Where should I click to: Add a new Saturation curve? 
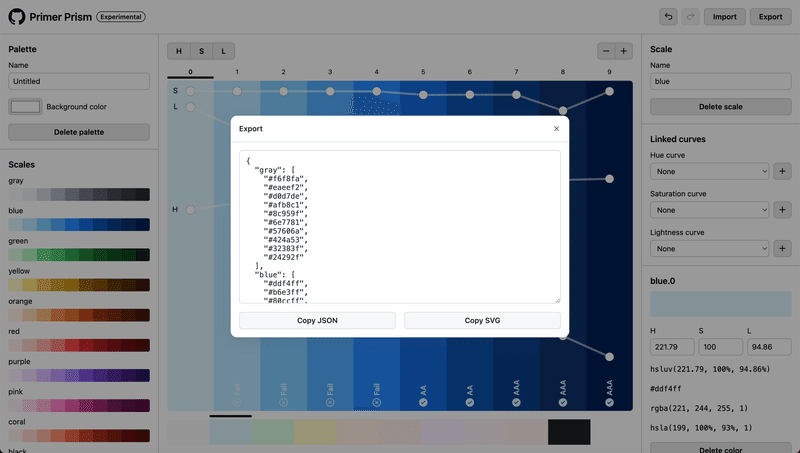[x=782, y=210]
